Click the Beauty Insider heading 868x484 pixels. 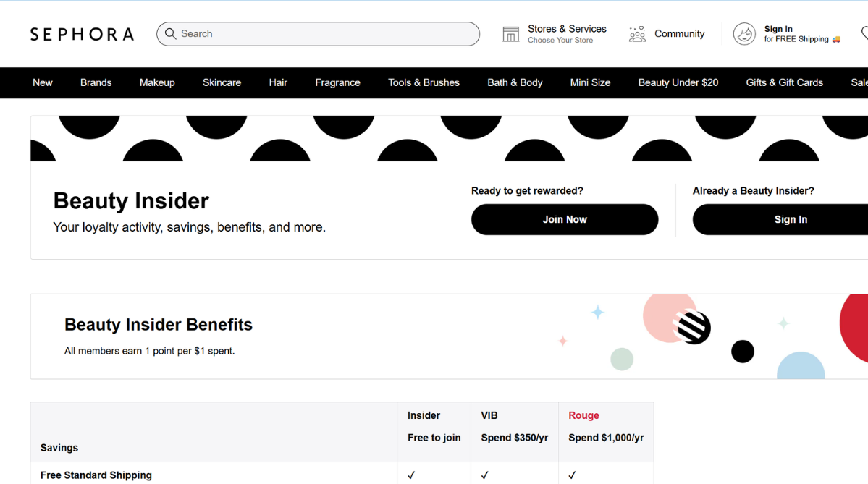[x=131, y=201]
